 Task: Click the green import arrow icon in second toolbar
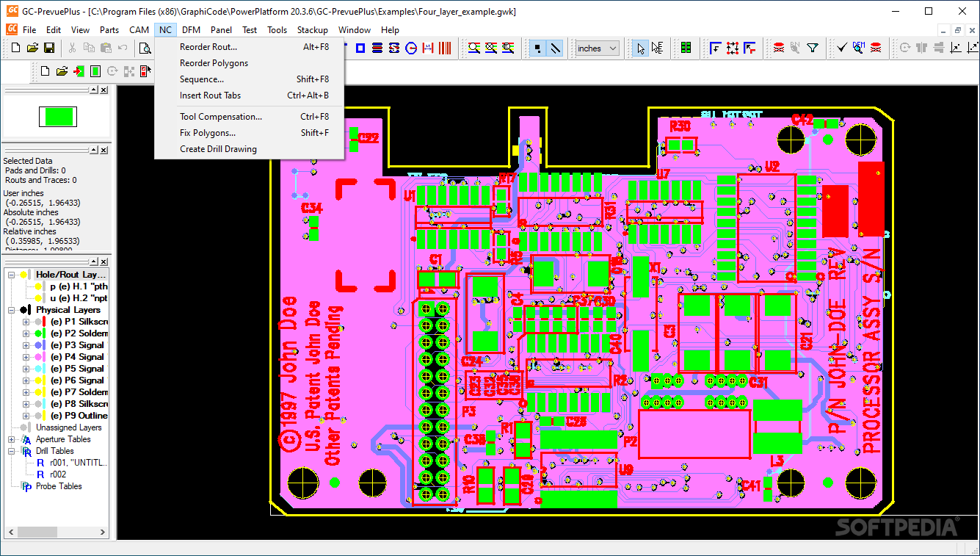pyautogui.click(x=79, y=71)
